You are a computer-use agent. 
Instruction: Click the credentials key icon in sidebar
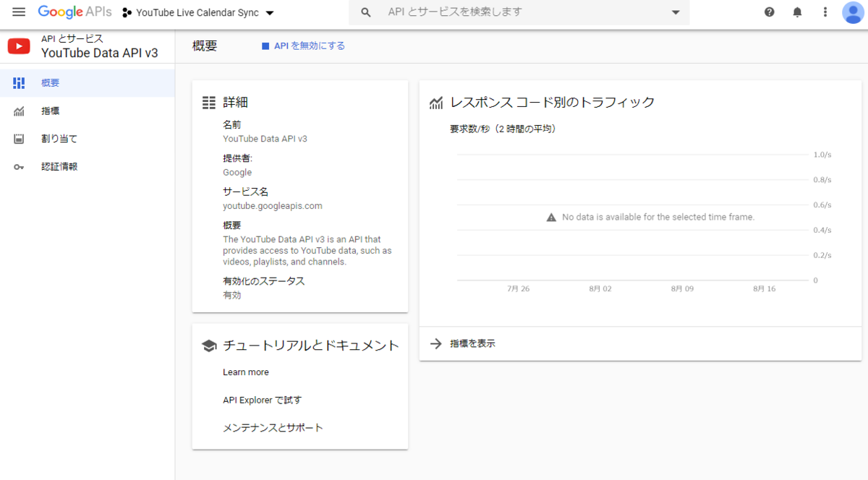click(x=19, y=167)
